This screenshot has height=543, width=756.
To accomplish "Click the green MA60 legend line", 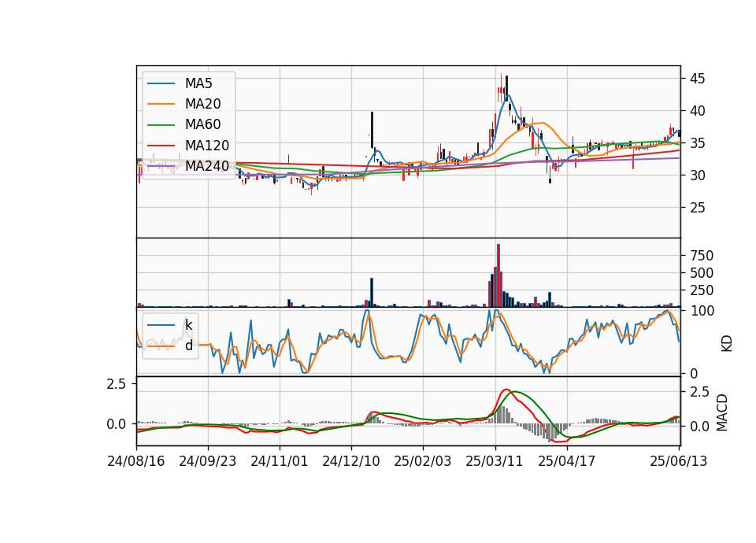I will [x=161, y=125].
